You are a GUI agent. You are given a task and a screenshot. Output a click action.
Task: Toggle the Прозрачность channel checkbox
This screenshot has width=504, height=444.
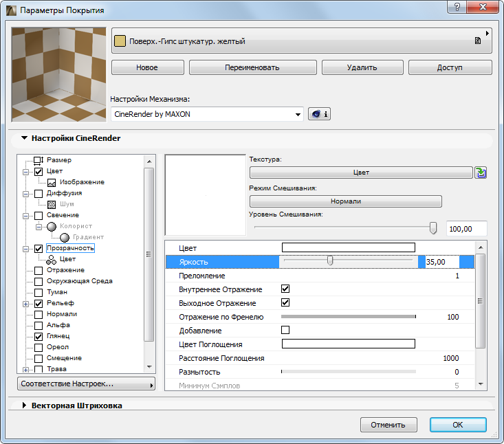click(39, 249)
